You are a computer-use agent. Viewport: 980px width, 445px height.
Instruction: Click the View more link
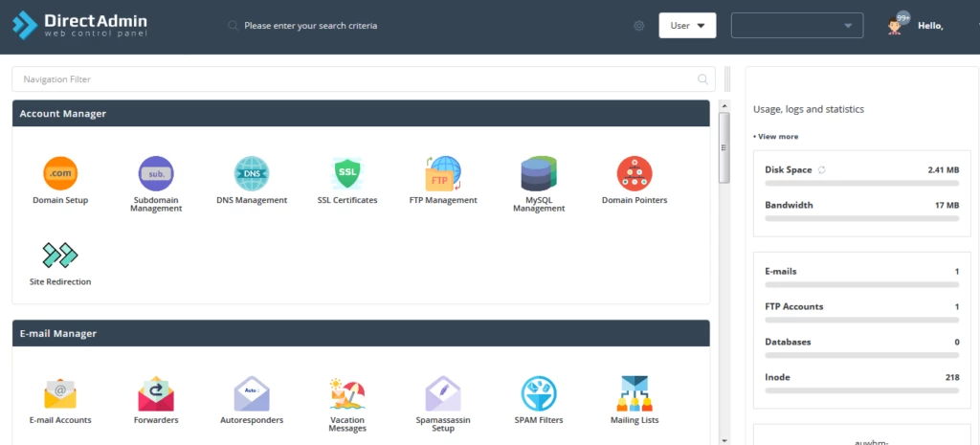click(777, 137)
